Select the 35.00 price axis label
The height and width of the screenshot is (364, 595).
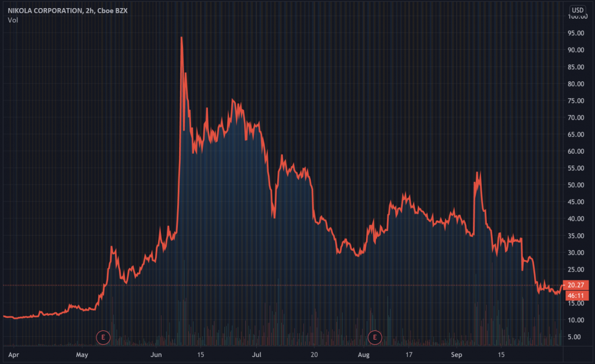576,236
